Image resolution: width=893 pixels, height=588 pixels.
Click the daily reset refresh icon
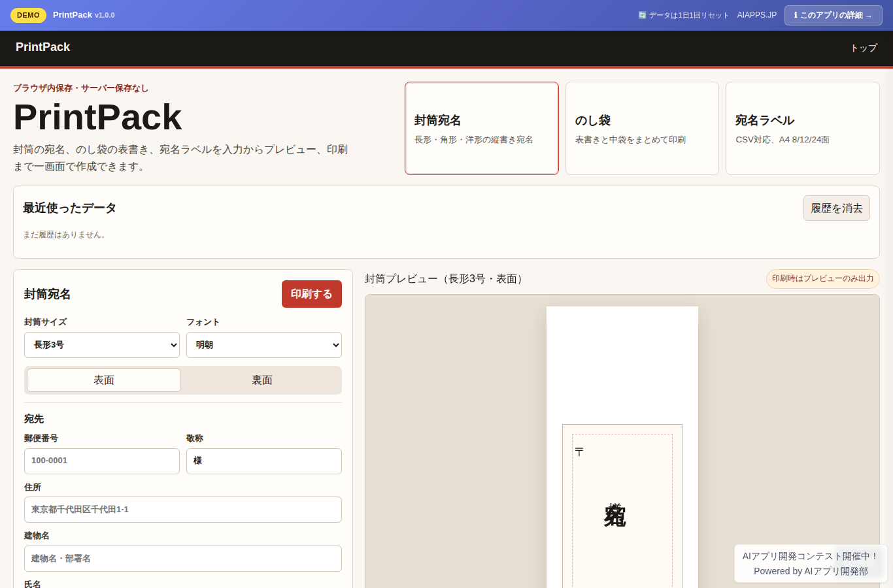point(642,15)
